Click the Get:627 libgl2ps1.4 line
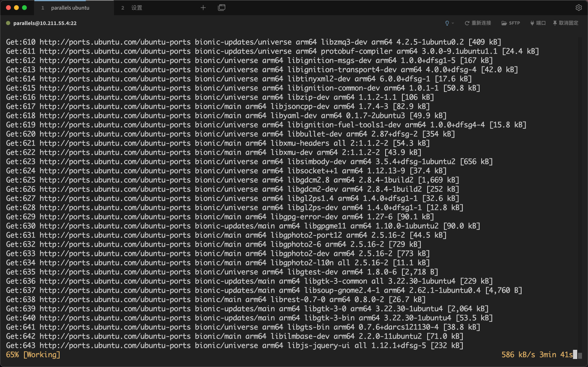 (232, 198)
